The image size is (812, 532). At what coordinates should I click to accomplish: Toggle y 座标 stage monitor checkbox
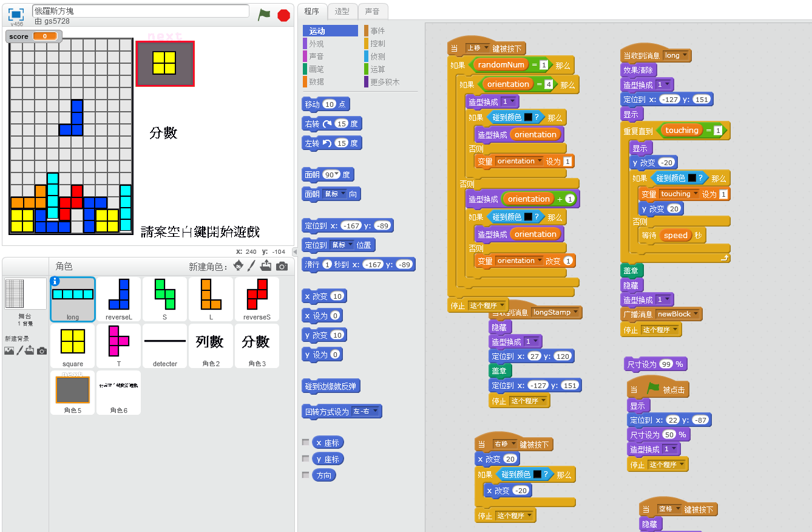point(306,459)
